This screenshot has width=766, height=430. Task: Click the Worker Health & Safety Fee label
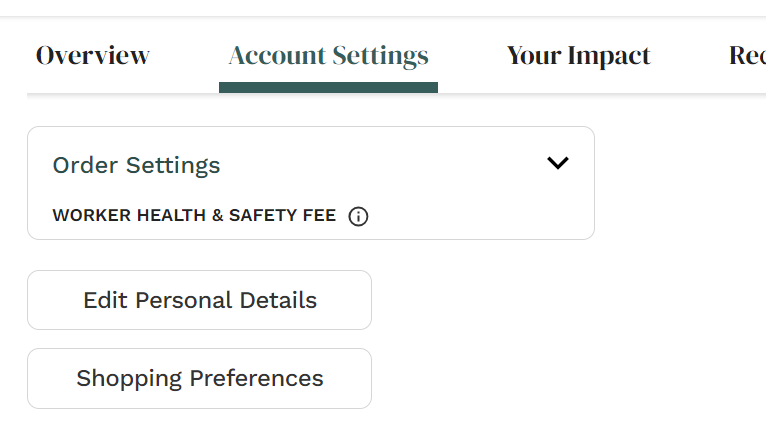(x=194, y=216)
